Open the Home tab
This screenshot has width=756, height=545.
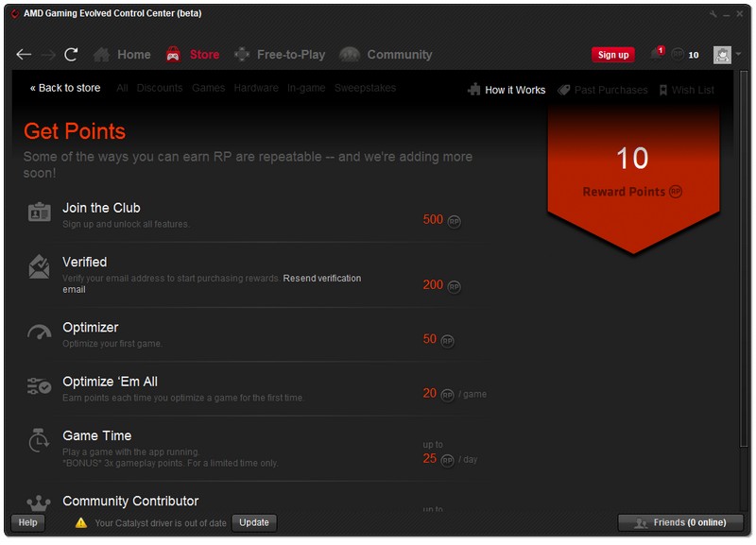pos(134,55)
